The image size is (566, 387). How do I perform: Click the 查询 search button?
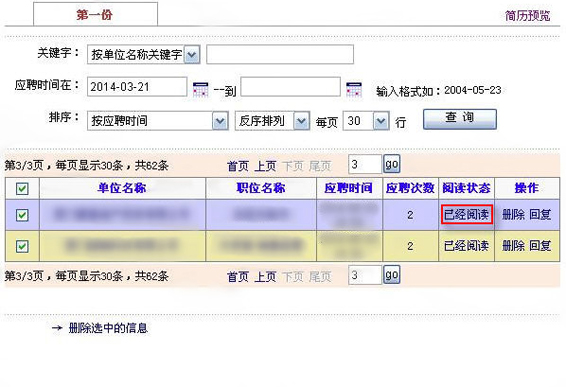460,119
